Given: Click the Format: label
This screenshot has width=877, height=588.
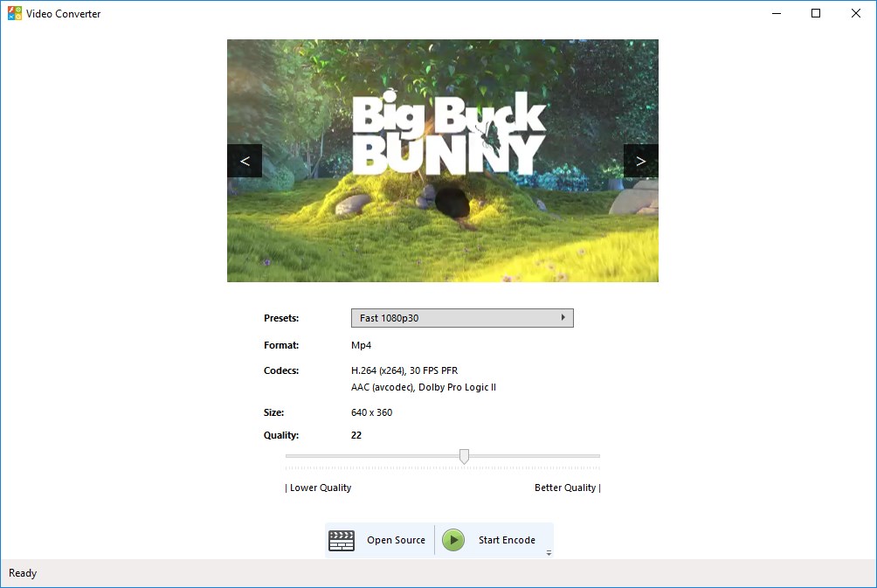Looking at the screenshot, I should click(281, 345).
